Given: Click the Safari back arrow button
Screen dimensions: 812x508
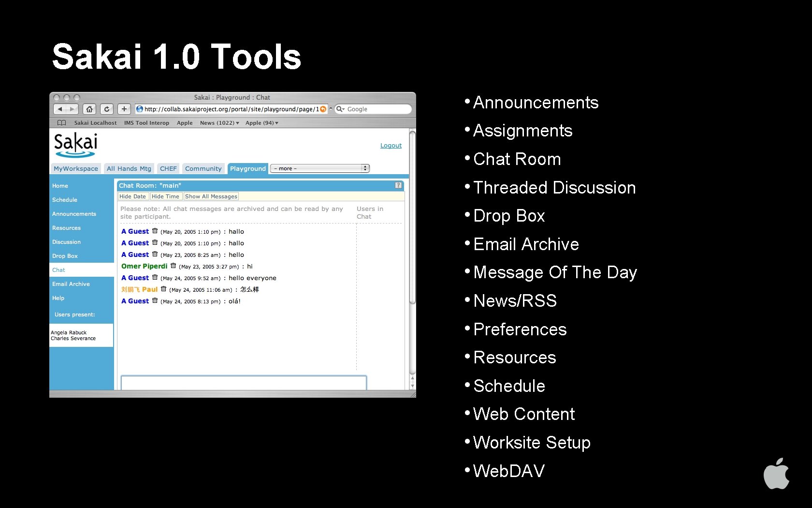Looking at the screenshot, I should pos(59,109).
